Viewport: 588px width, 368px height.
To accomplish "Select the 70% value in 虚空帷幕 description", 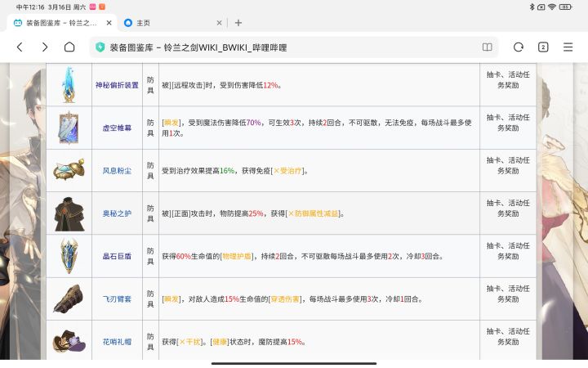I will pyautogui.click(x=253, y=123).
